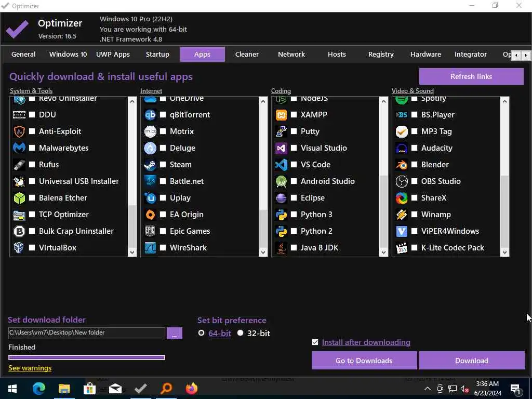This screenshot has height=399, width=532.
Task: Click the VirtualBox icon
Action: pyautogui.click(x=19, y=248)
